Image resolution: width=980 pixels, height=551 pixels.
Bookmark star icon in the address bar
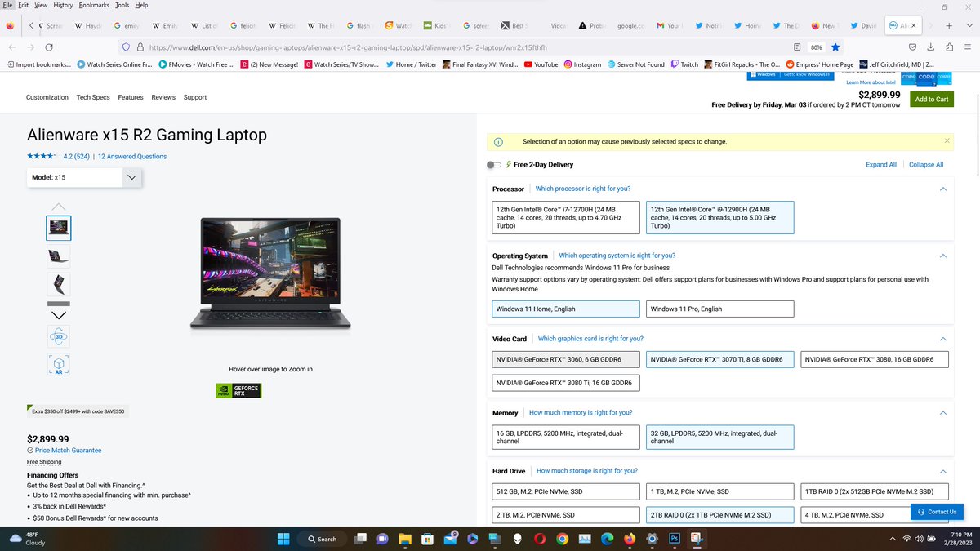point(835,47)
